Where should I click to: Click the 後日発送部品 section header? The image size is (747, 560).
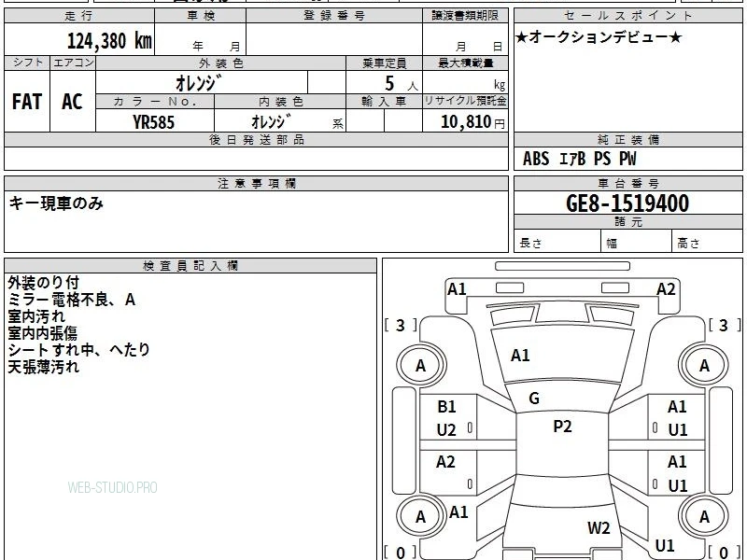(256, 140)
